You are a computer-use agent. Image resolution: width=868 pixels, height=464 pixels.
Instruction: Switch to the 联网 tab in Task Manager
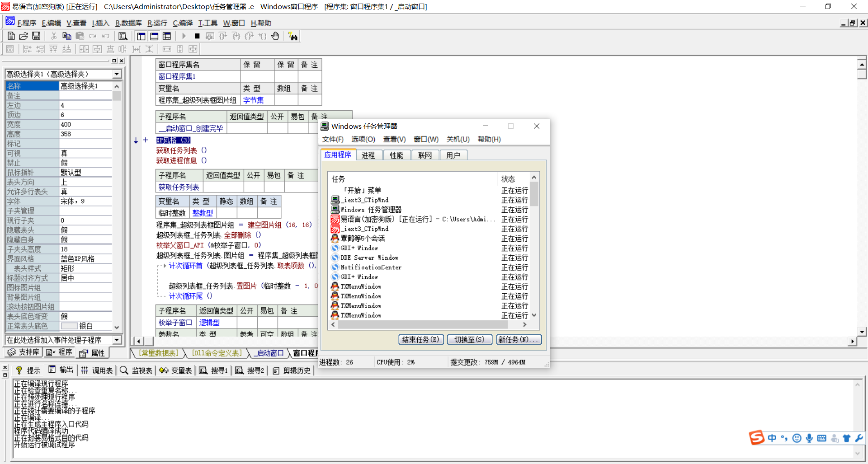425,155
